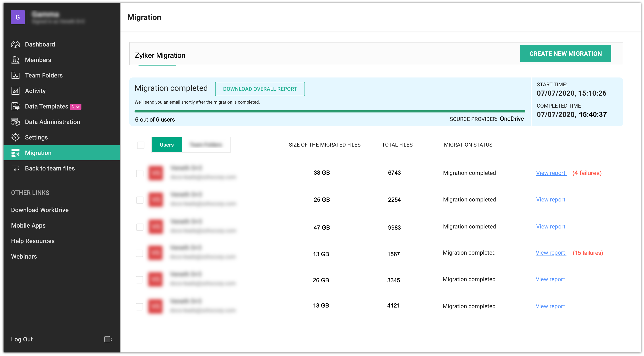This screenshot has height=356, width=644.
Task: Select the Activity chart icon
Action: pyautogui.click(x=15, y=91)
